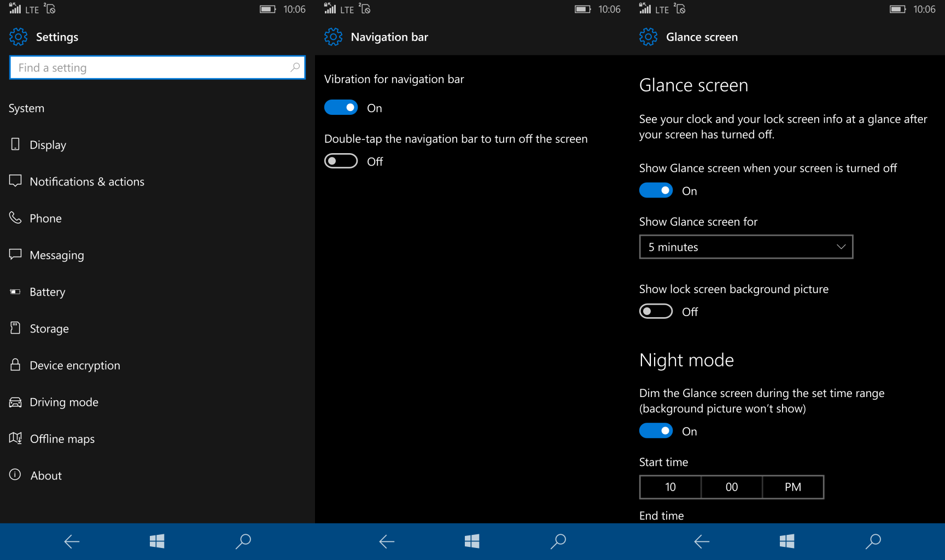Click the About info icon
Screen dimensions: 945x560
coord(15,475)
